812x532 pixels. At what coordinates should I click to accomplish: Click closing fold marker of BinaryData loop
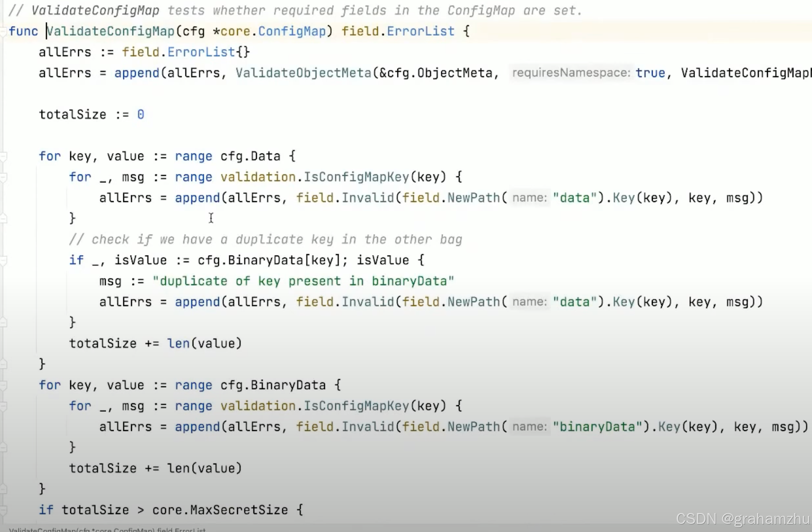pyautogui.click(x=3, y=489)
